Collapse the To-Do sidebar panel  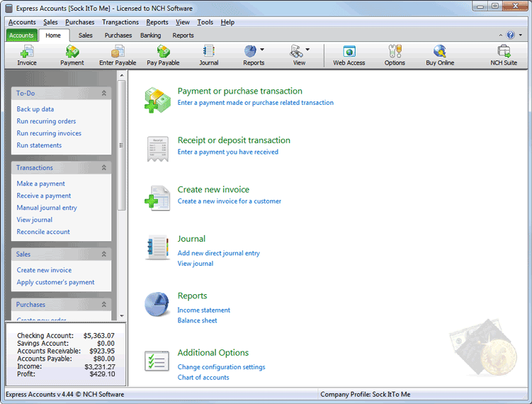[104, 93]
